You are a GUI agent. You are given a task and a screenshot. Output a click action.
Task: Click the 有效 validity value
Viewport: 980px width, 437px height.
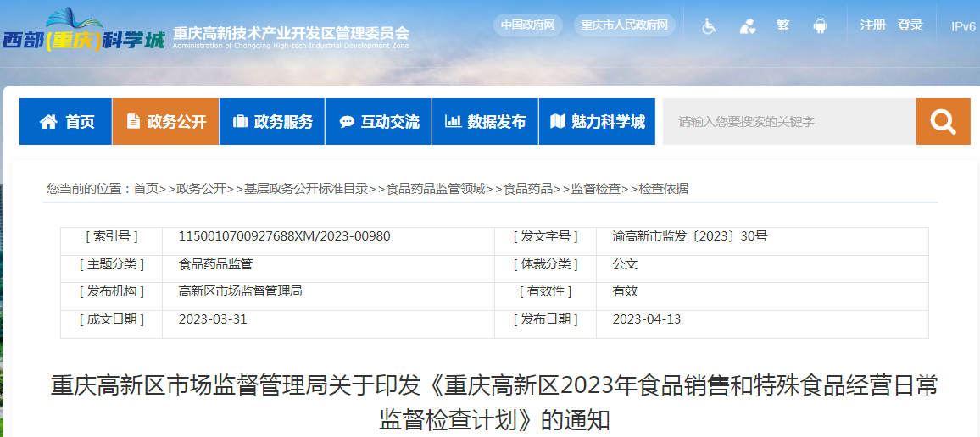coord(625,291)
